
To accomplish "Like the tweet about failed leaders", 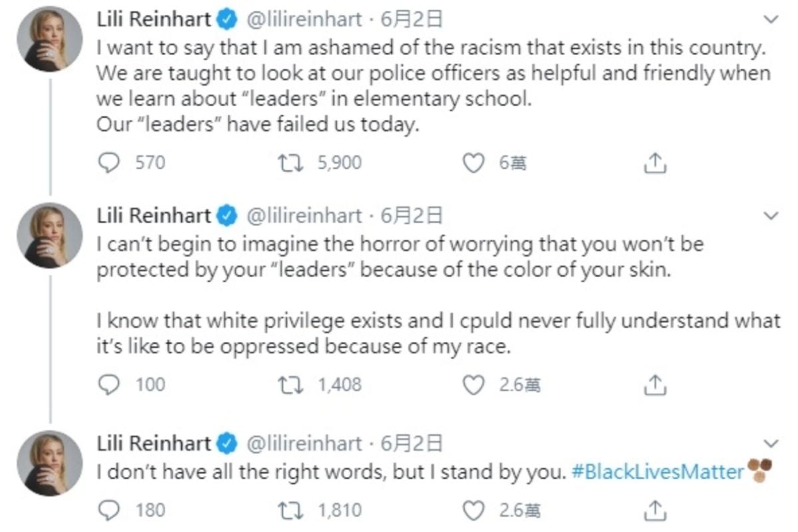I will 473,162.
